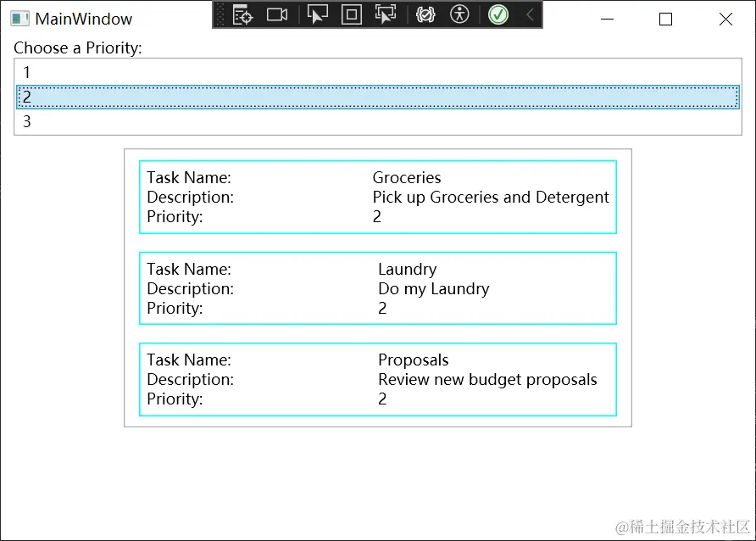Screen dimensions: 756x541
Task: Click 'Pick up Groceries and Detergent' text
Action: [x=491, y=198]
